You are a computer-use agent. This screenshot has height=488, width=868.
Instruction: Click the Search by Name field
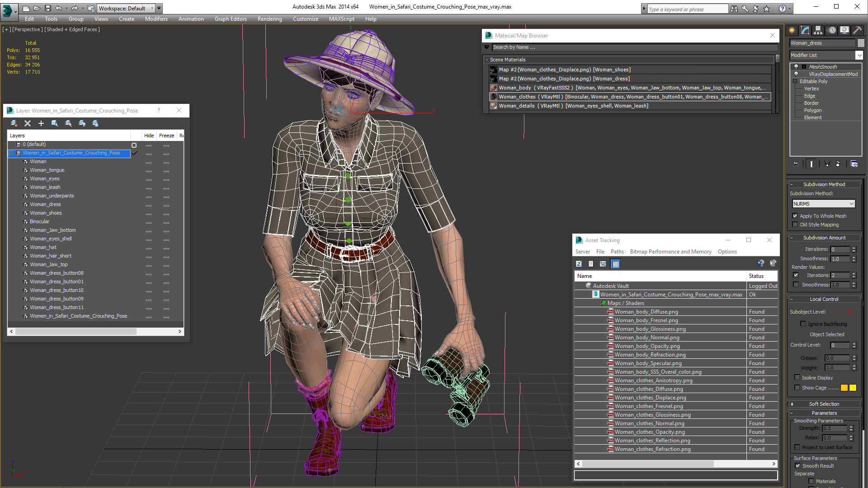pyautogui.click(x=633, y=47)
